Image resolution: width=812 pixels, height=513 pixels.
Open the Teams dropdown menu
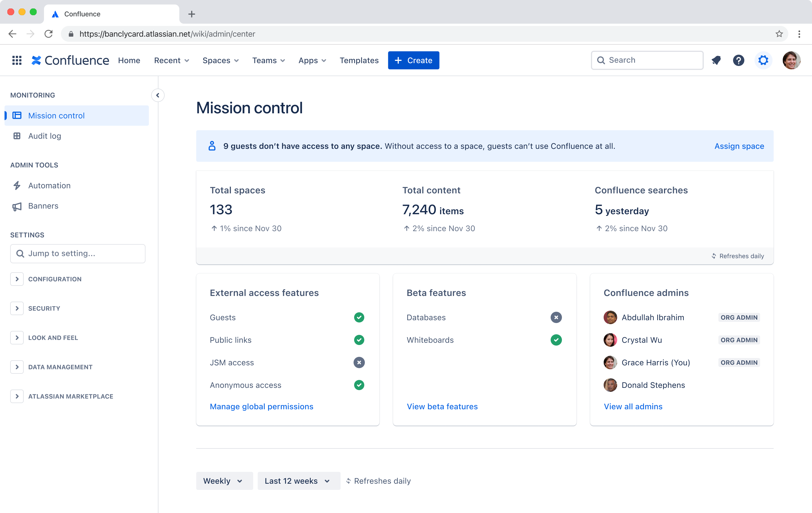(x=268, y=60)
